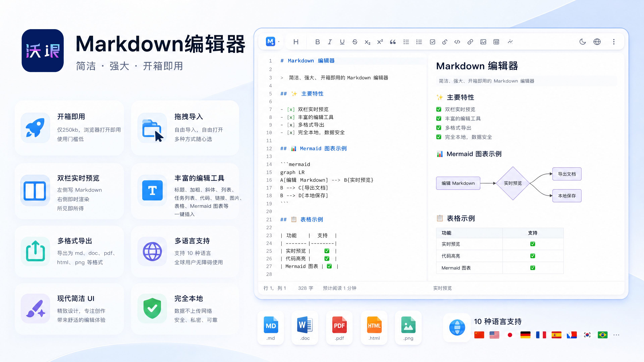Click the check mark in the 实时预览 table row
The width and height of the screenshot is (644, 362).
tap(533, 244)
